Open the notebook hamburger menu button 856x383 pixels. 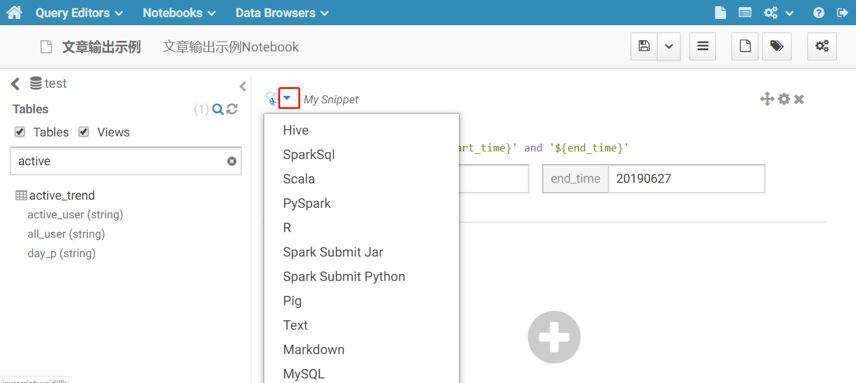point(703,46)
